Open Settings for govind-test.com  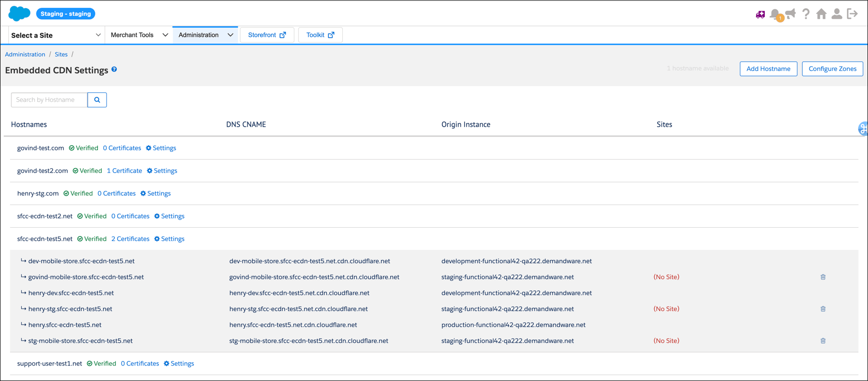[161, 148]
